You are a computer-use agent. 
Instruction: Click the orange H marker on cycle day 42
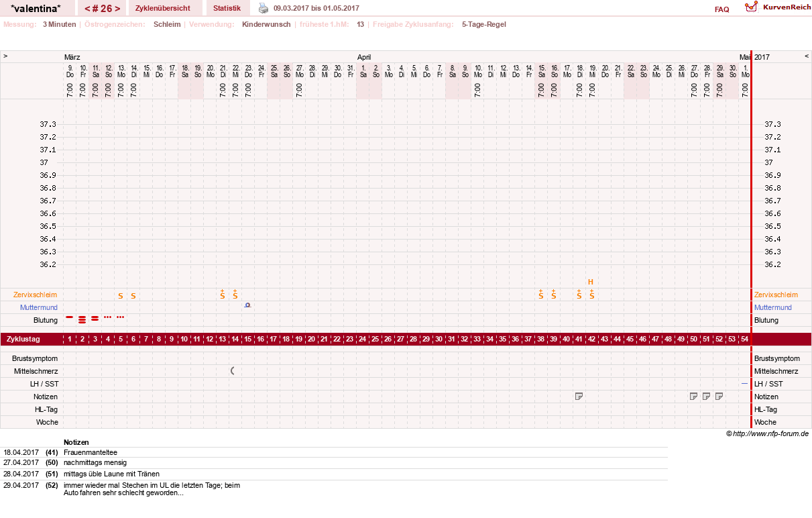(x=591, y=282)
